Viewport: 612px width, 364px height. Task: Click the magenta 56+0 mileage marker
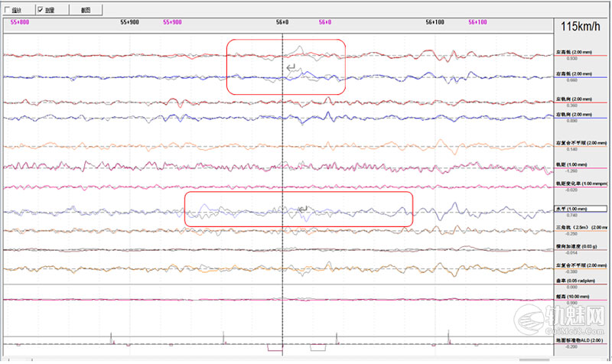pos(324,22)
